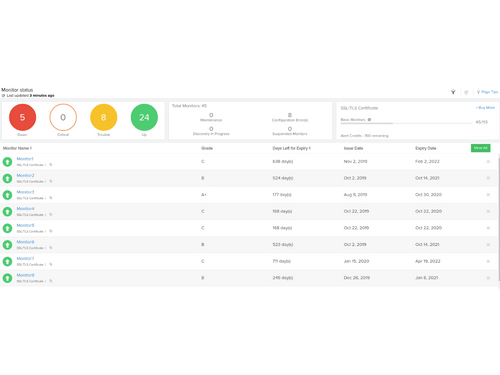
Task: Show the 24 Up monitors circle
Action: 144,117
